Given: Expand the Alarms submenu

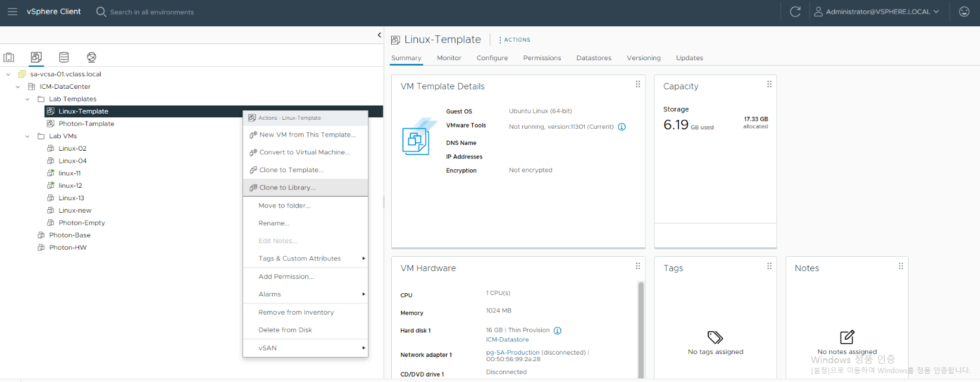Looking at the screenshot, I should [305, 294].
